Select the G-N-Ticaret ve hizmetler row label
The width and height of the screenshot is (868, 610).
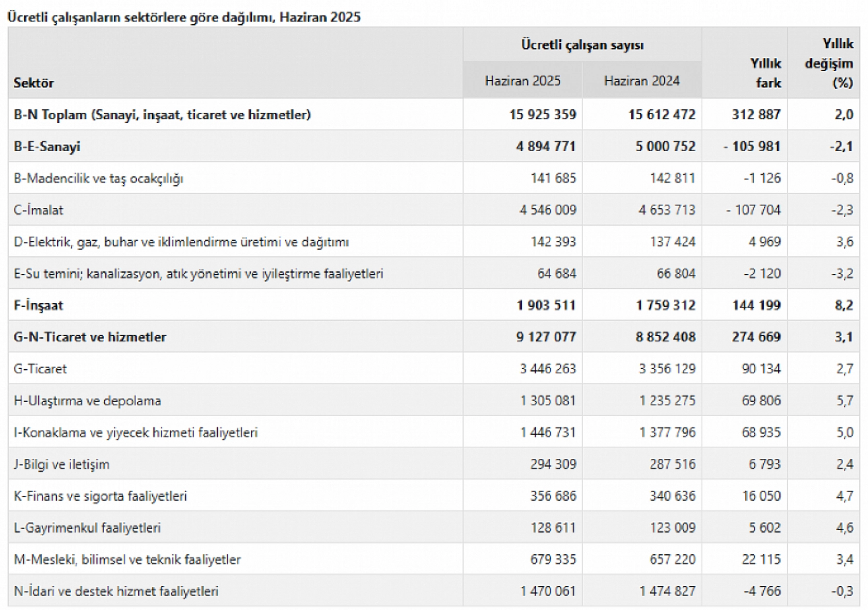click(x=90, y=337)
